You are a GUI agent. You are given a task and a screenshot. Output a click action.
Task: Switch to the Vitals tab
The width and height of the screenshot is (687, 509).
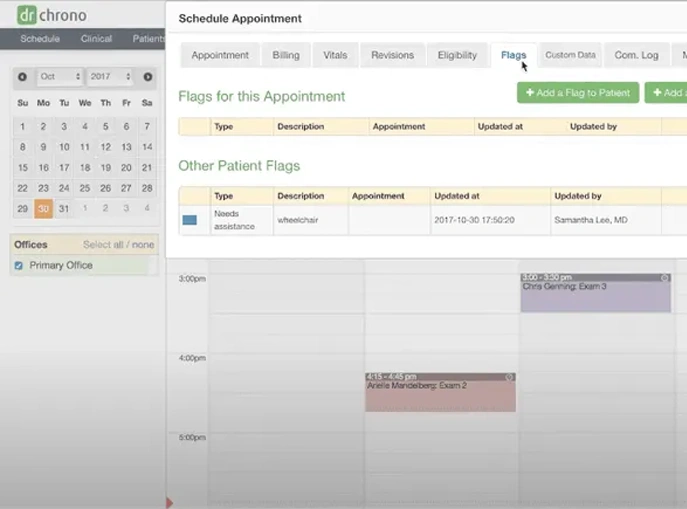coord(335,55)
